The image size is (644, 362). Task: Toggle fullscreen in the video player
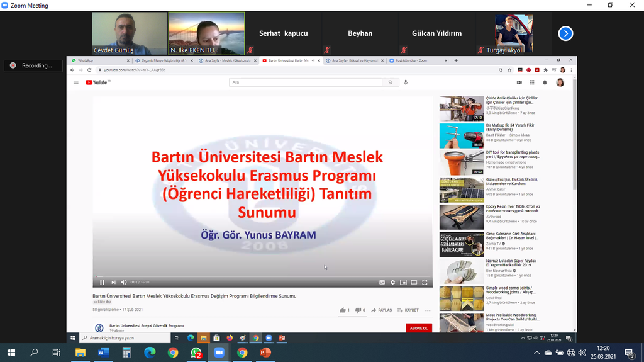click(x=425, y=282)
